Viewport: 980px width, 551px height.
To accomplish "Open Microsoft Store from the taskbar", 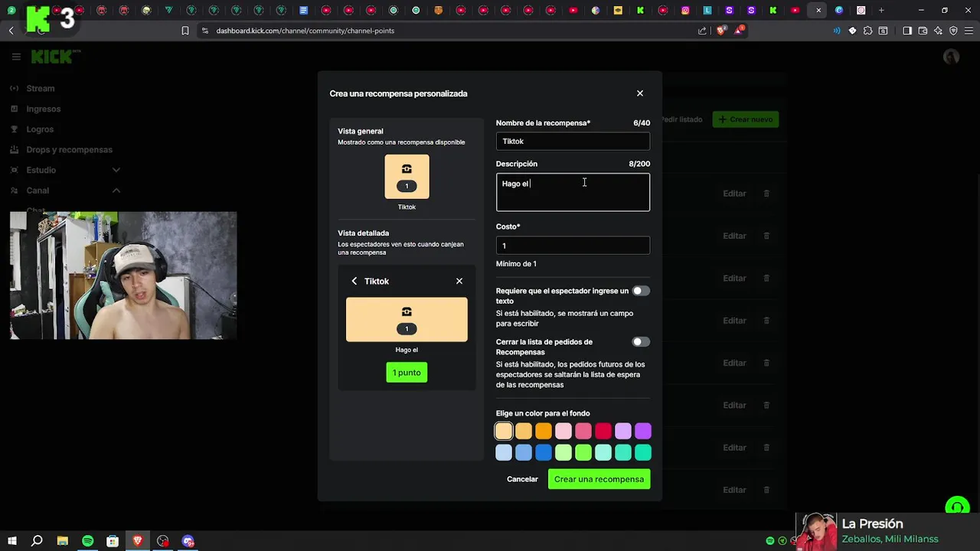I will (x=113, y=541).
